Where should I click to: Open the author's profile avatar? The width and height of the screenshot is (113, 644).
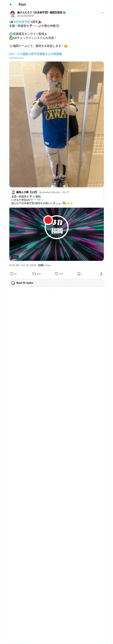tap(12, 14)
